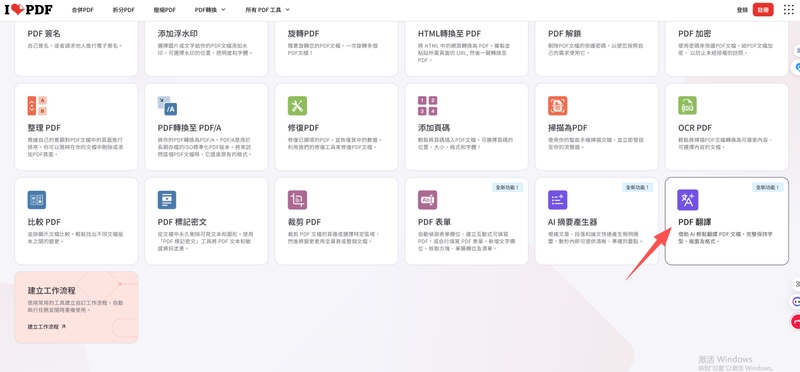Open the PDF 加密 tool card
This screenshot has height=372, width=800.
click(x=727, y=48)
